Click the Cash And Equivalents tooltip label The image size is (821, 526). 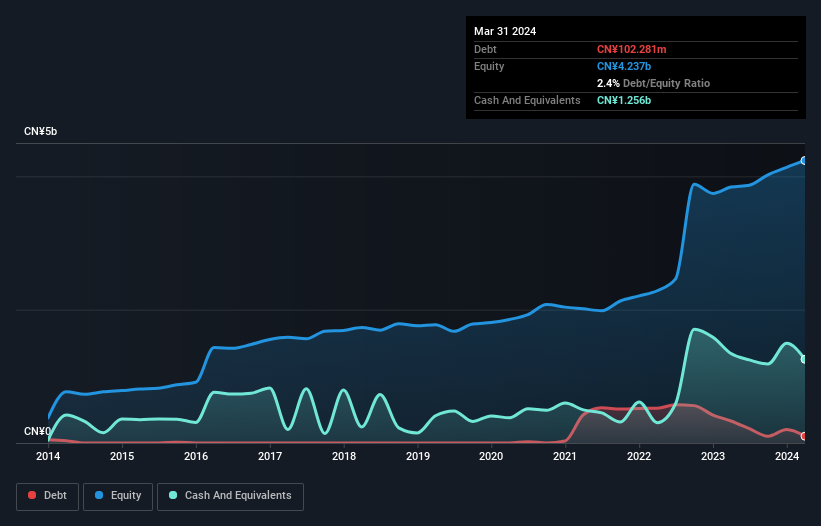(527, 100)
